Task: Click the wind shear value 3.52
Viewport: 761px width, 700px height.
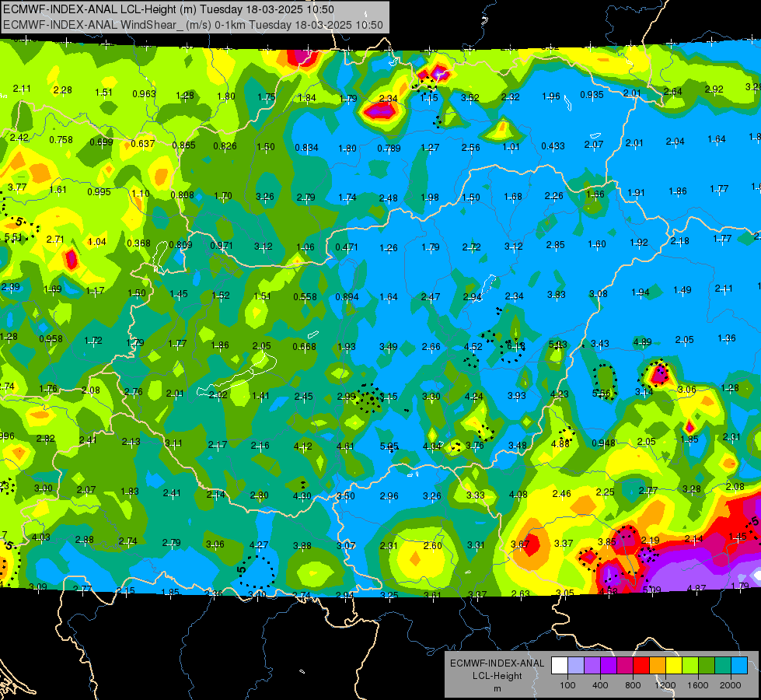Action: (470, 98)
